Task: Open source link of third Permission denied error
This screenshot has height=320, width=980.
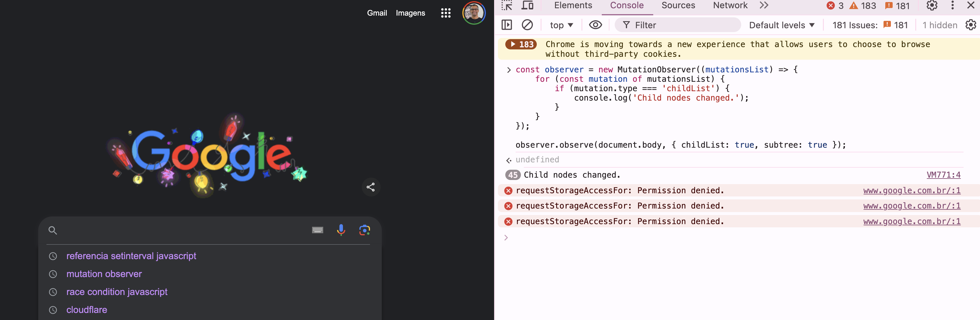Action: pyautogui.click(x=912, y=221)
